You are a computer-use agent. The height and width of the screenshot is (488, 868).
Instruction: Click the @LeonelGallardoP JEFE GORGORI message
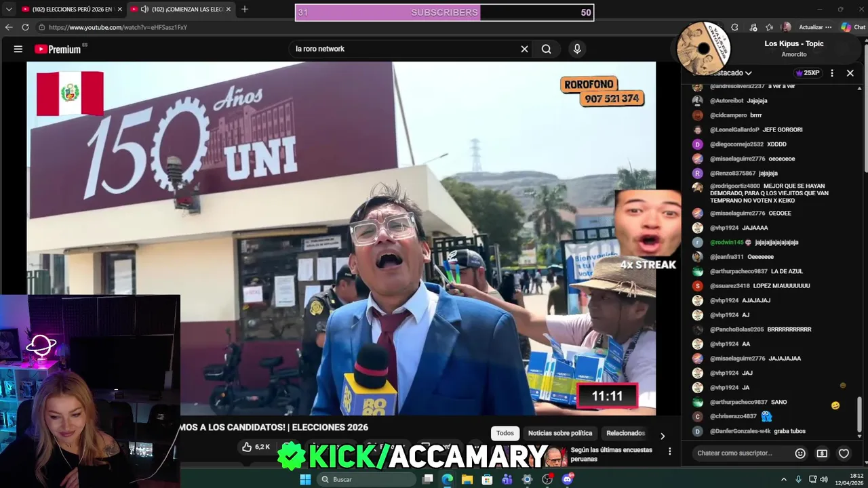tap(756, 129)
